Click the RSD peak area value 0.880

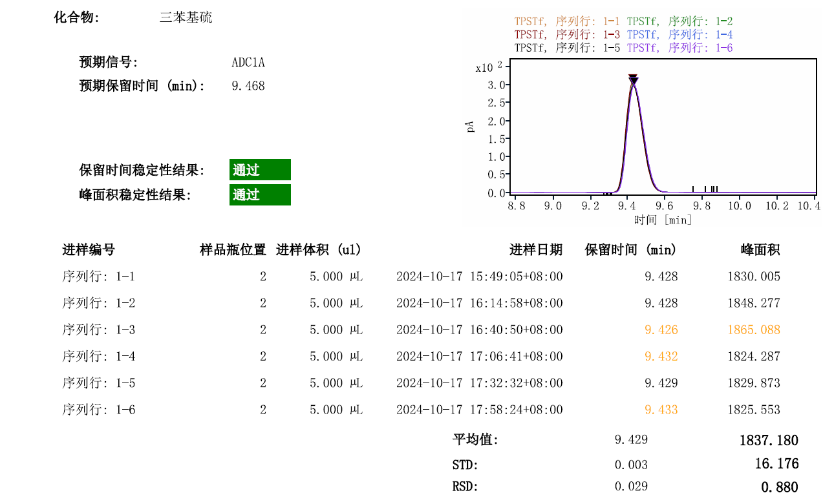click(780, 487)
